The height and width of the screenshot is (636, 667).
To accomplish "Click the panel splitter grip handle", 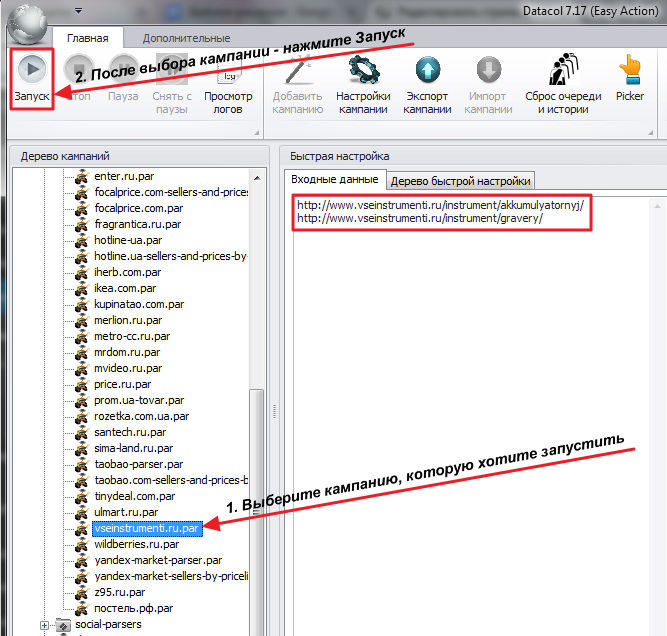I will 274,412.
